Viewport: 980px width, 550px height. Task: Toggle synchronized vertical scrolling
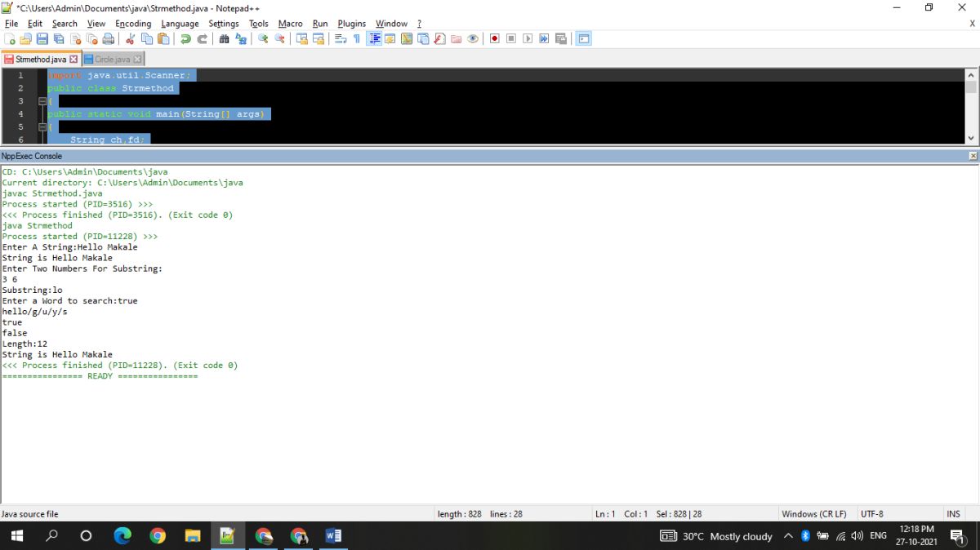click(x=301, y=38)
